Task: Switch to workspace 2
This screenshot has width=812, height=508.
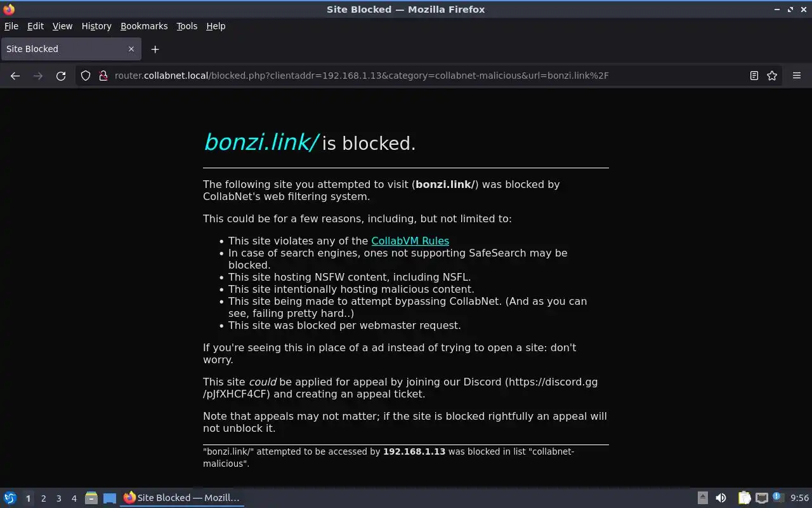Action: [x=43, y=498]
